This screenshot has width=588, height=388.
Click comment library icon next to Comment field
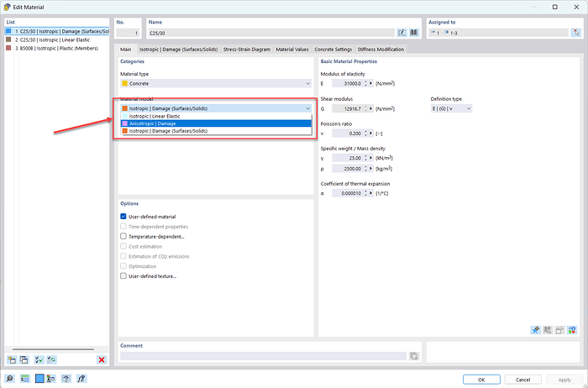coord(413,357)
